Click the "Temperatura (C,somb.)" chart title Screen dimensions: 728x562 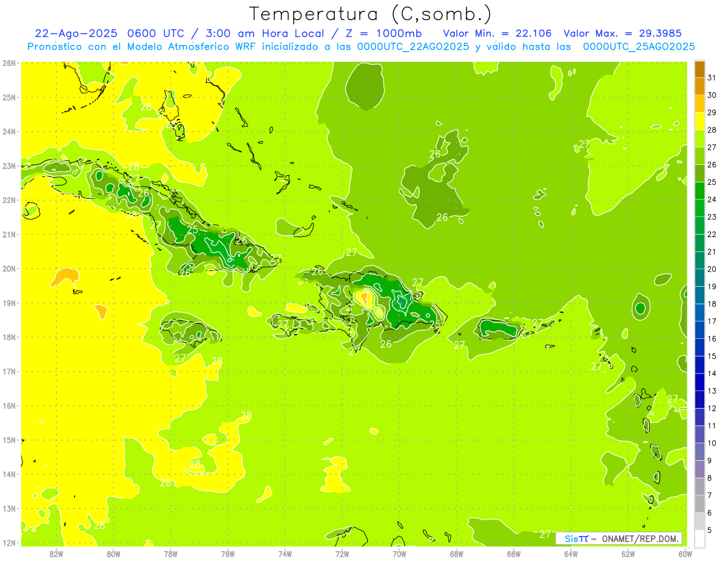370,15
